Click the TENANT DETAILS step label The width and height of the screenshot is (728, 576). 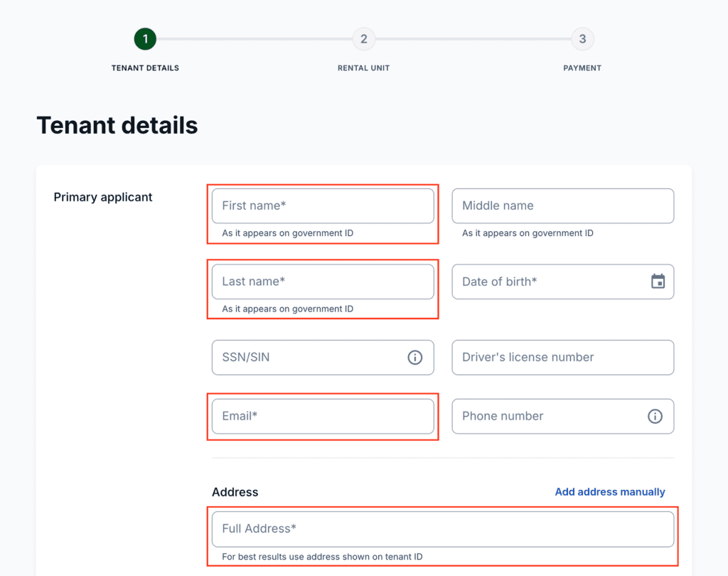tap(145, 68)
